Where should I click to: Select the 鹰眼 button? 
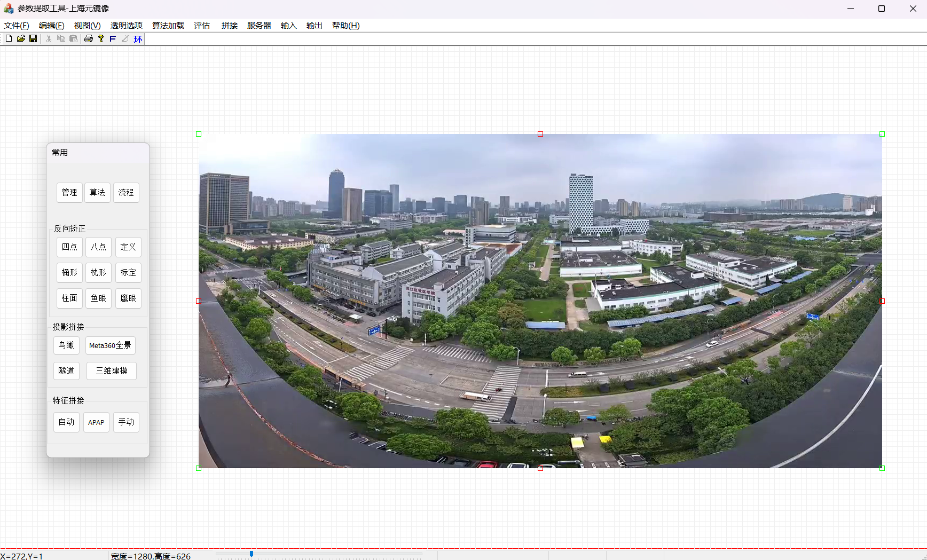coord(128,298)
